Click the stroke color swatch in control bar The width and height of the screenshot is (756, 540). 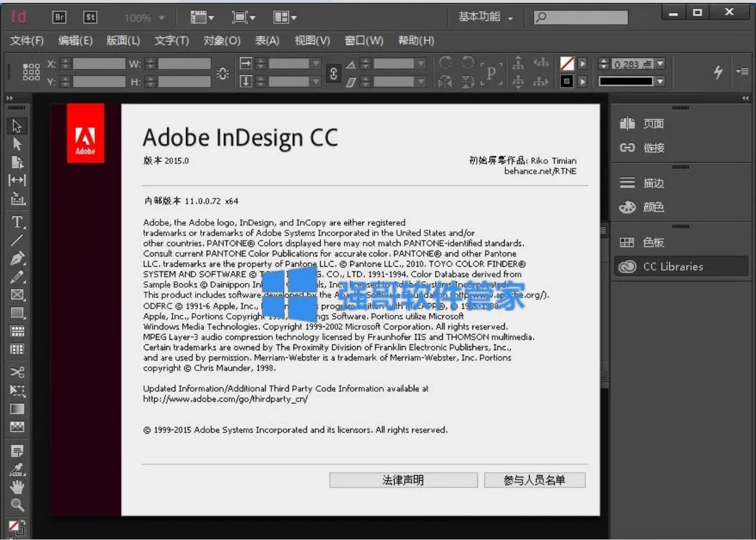(567, 82)
